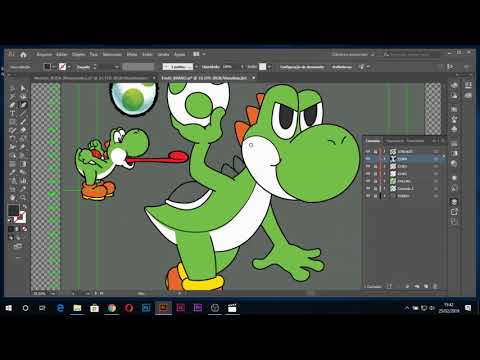Screen dimensions: 480x360
Task: Open the Appearance panel icon in right dock
Action: pyautogui.click(x=454, y=178)
